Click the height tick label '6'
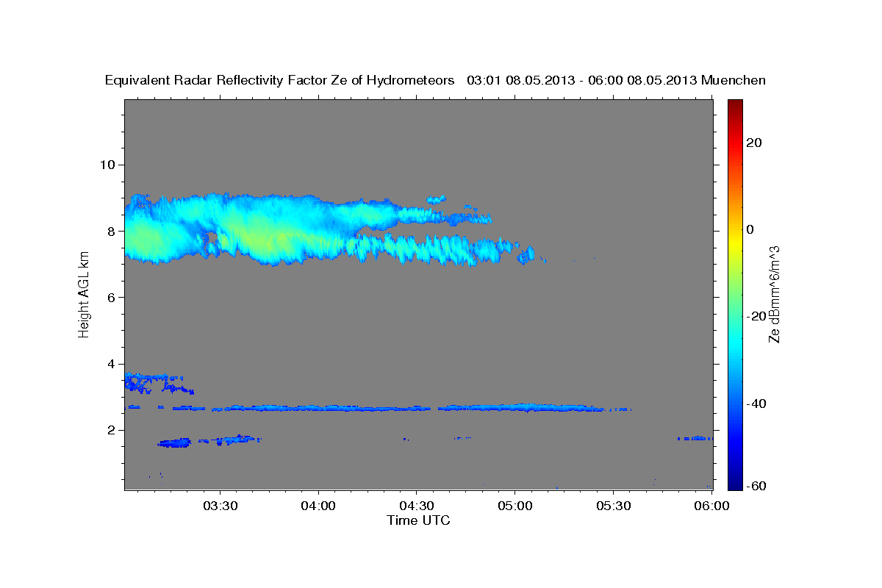Viewport: 882px width, 588px height. coord(112,297)
